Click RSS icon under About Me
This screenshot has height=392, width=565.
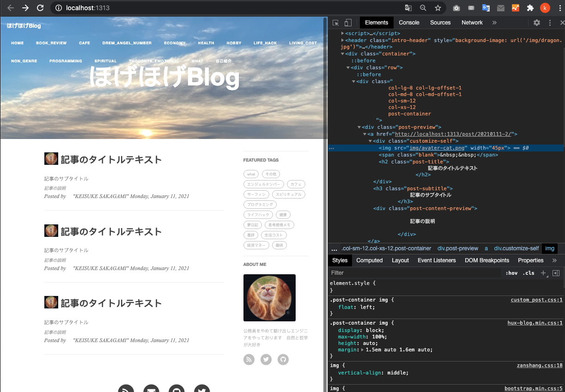(249, 360)
